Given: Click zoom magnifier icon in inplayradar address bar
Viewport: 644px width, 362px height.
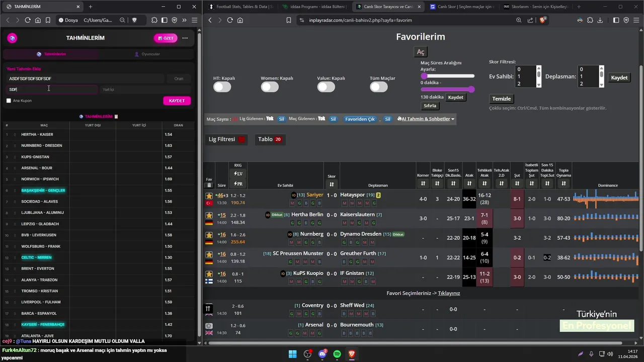Looking at the screenshot, I should (519, 20).
